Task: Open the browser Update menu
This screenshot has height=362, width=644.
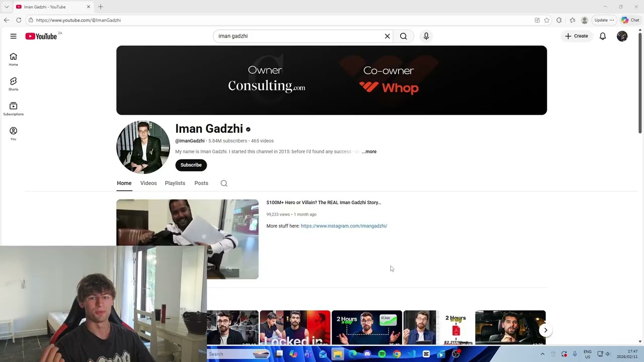Action: tap(604, 20)
